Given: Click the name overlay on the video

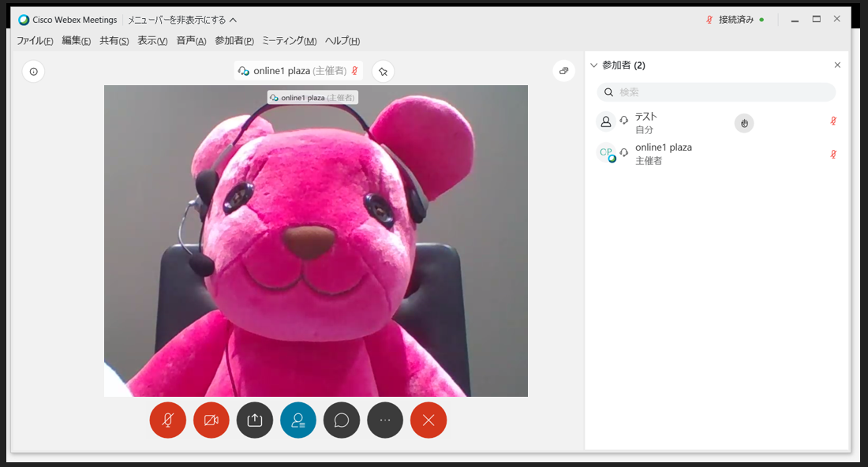Looking at the screenshot, I should (312, 97).
